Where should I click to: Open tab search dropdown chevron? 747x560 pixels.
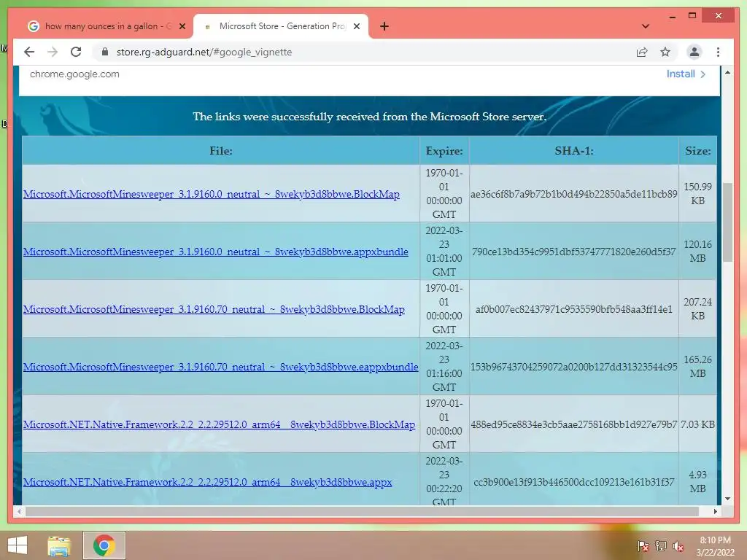pyautogui.click(x=646, y=26)
